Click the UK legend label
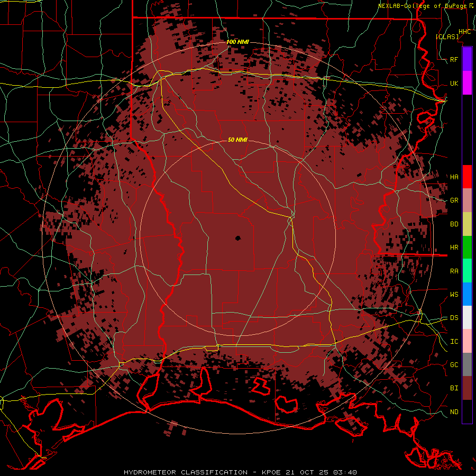This screenshot has width=476, height=476. (454, 83)
